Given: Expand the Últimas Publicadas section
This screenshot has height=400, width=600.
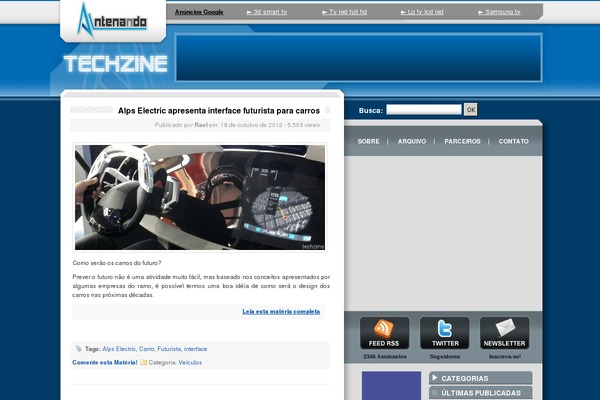Looking at the screenshot, I should (x=480, y=393).
